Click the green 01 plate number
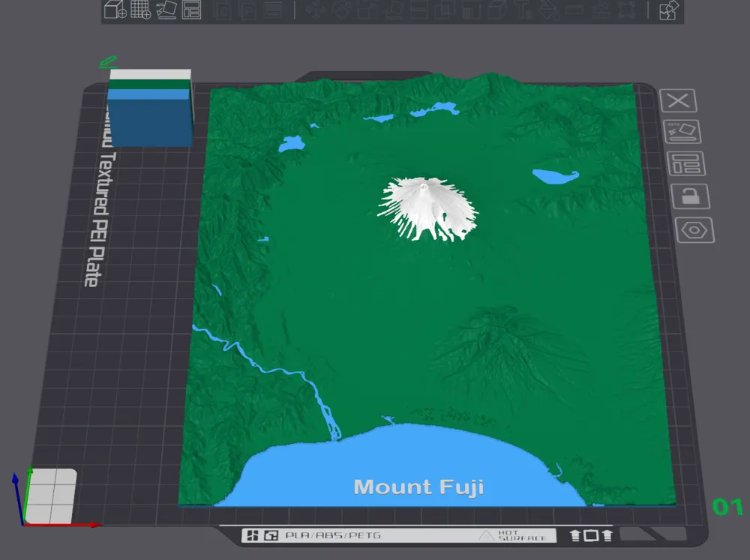 click(727, 507)
